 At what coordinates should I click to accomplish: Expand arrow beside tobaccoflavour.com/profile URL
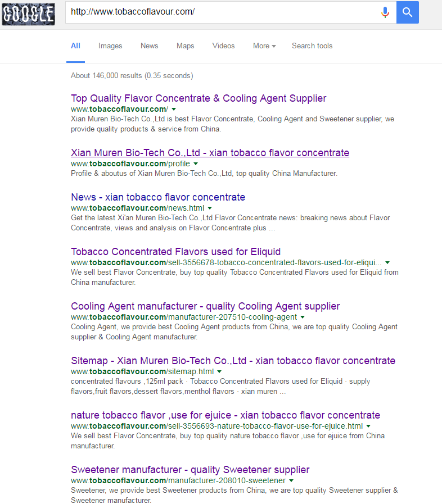pos(196,164)
